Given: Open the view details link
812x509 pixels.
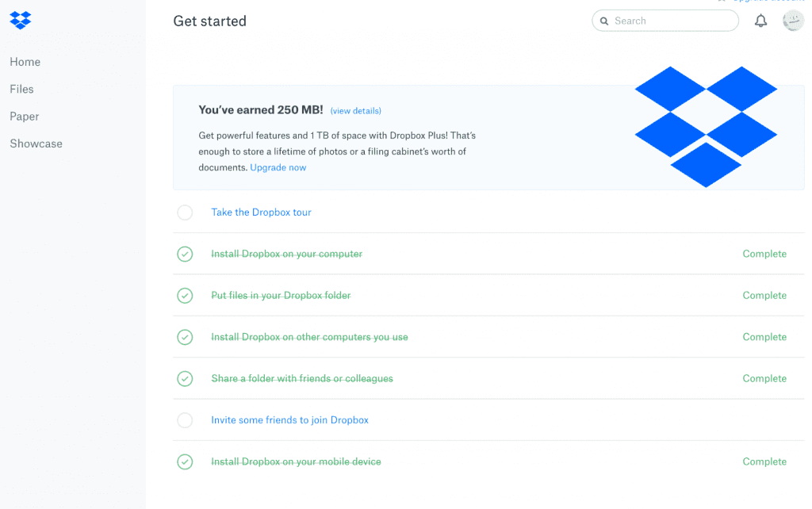Looking at the screenshot, I should click(x=356, y=111).
